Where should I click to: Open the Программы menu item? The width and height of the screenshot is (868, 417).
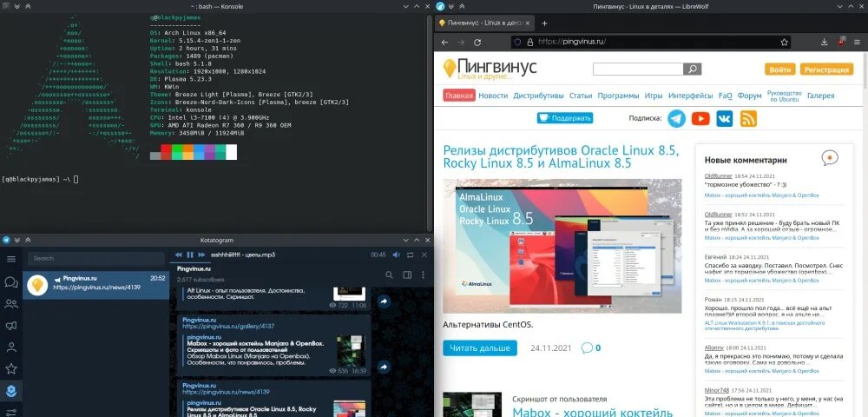tap(618, 96)
